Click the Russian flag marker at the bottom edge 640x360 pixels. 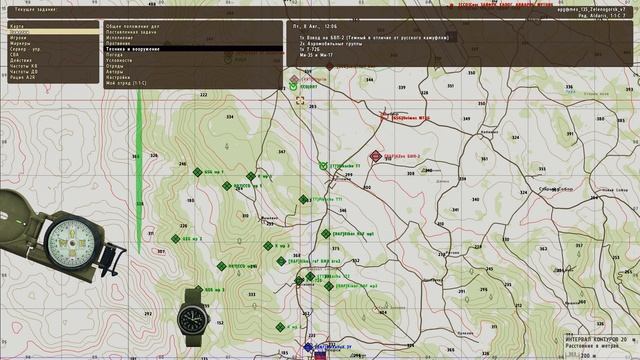pyautogui.click(x=320, y=356)
